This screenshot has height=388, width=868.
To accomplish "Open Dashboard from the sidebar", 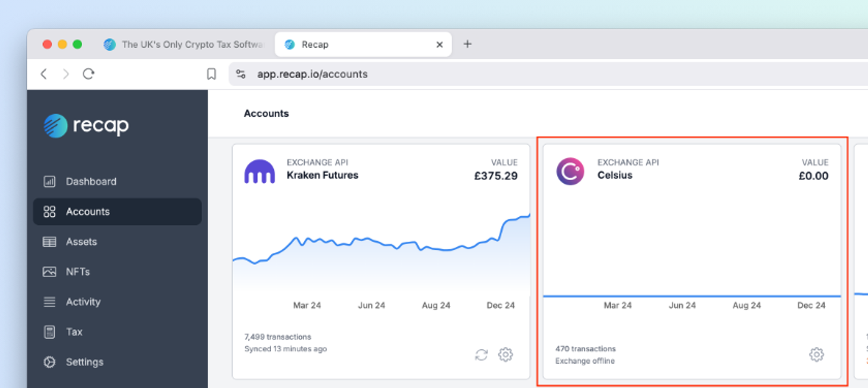I will (x=91, y=182).
